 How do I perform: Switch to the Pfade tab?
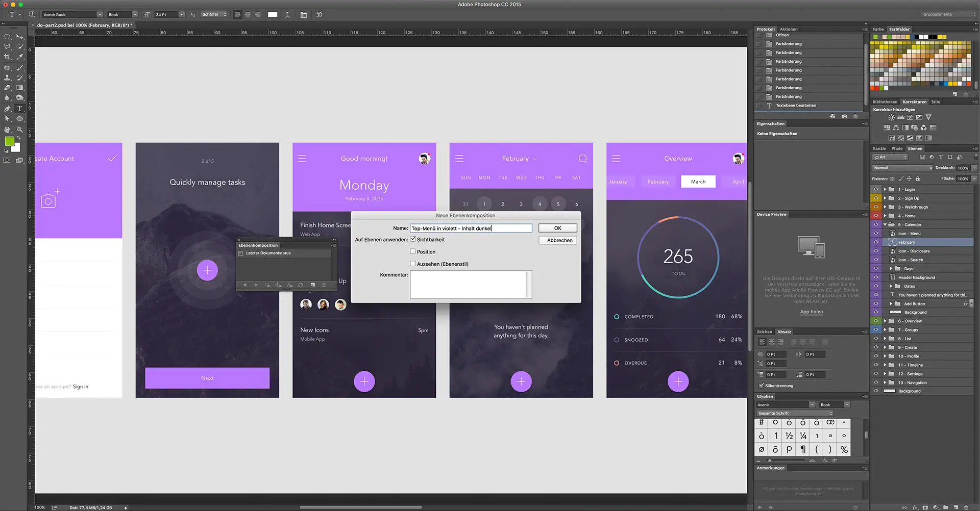coord(897,148)
